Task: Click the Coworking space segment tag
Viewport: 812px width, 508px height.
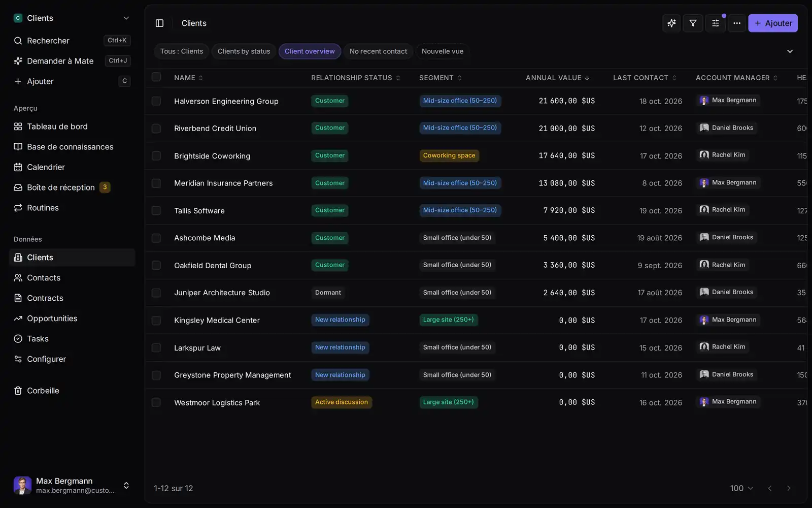Action: point(449,155)
